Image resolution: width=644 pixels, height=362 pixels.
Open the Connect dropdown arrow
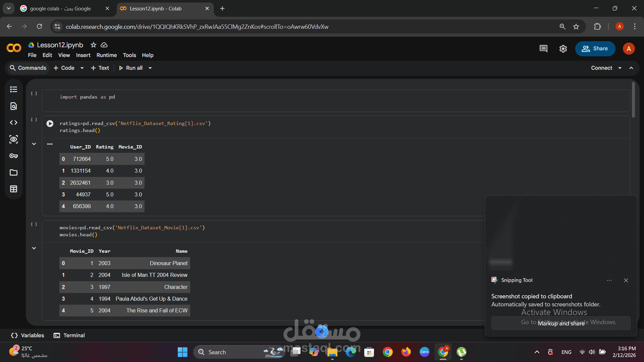pos(620,68)
